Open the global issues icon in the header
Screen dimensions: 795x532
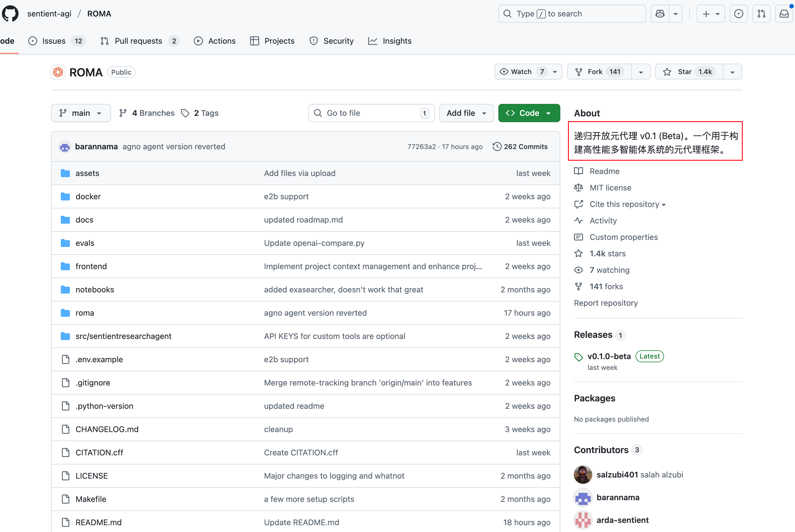pos(738,14)
